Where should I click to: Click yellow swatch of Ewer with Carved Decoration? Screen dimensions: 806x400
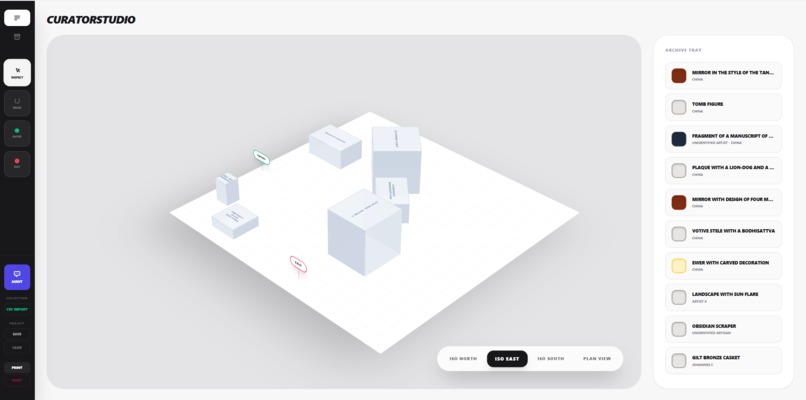click(679, 266)
